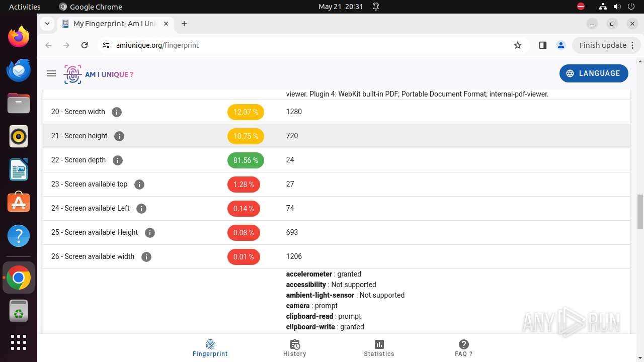Open the clock and calendar menu

[341, 7]
